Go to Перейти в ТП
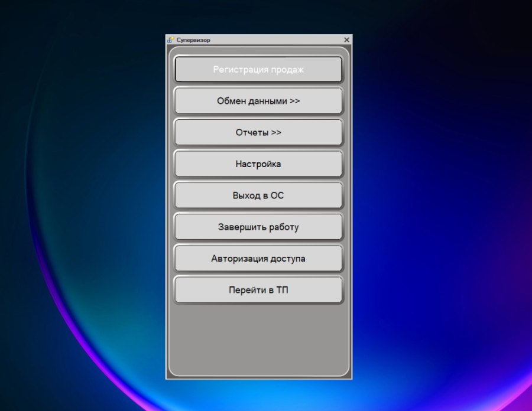The width and height of the screenshot is (532, 411). (258, 290)
